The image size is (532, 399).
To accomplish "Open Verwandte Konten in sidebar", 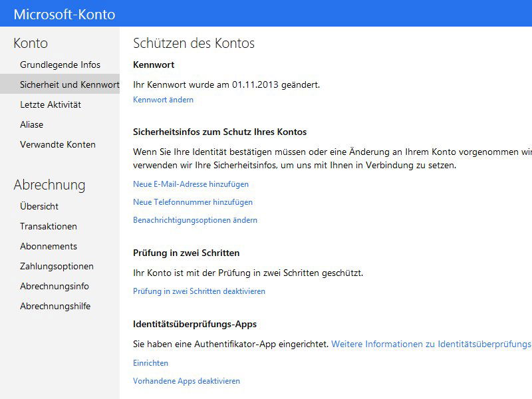I will click(58, 144).
